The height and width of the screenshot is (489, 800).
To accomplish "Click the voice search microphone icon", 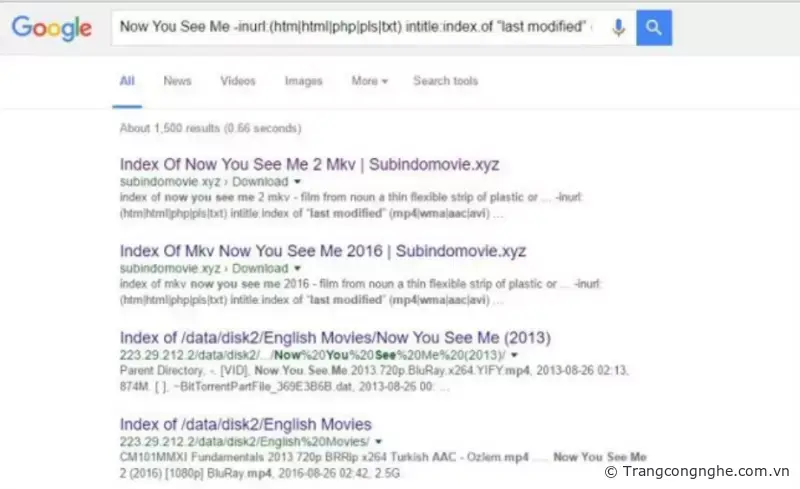I will pyautogui.click(x=618, y=28).
